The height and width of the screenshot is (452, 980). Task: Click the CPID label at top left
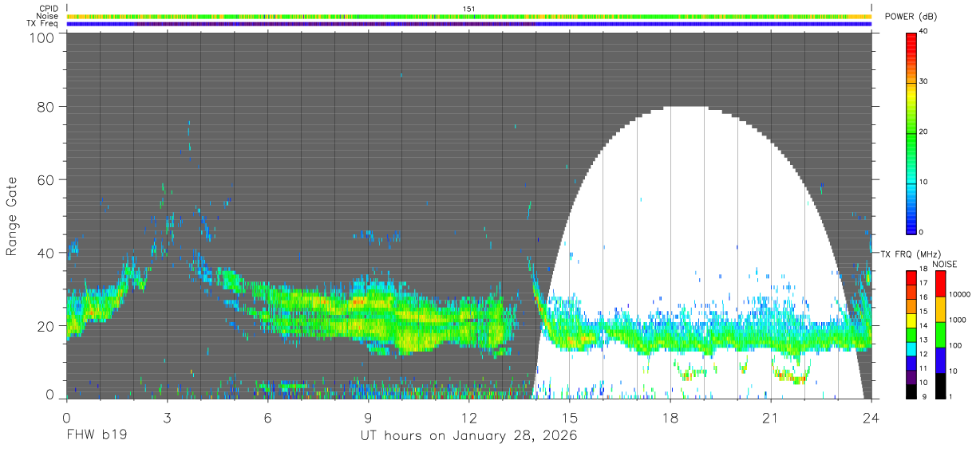coord(49,9)
